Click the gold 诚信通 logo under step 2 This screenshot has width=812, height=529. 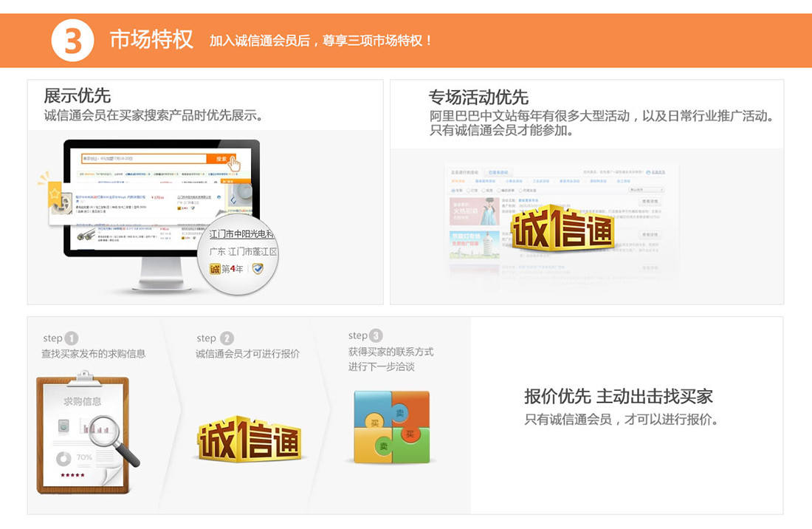(250, 440)
